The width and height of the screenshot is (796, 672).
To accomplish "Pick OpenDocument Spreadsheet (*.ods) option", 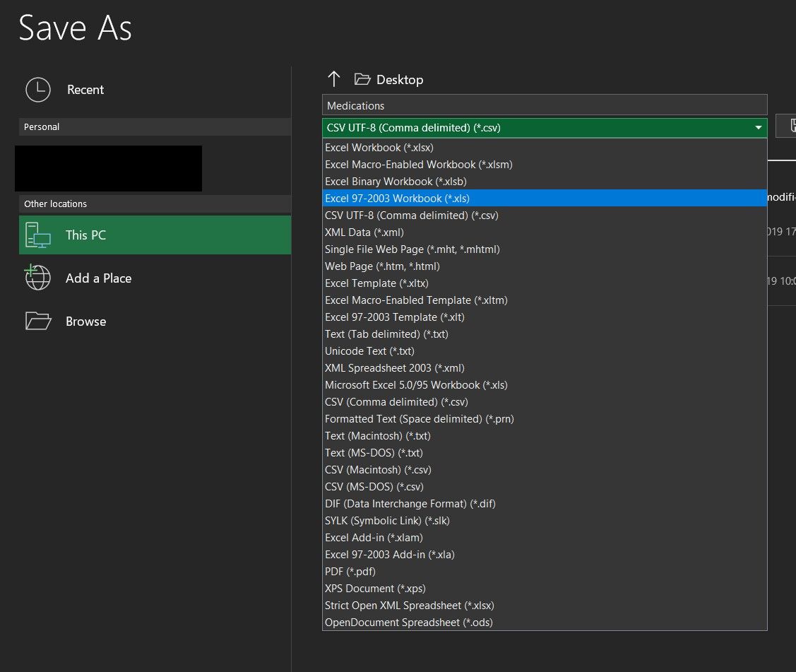I will (409, 623).
